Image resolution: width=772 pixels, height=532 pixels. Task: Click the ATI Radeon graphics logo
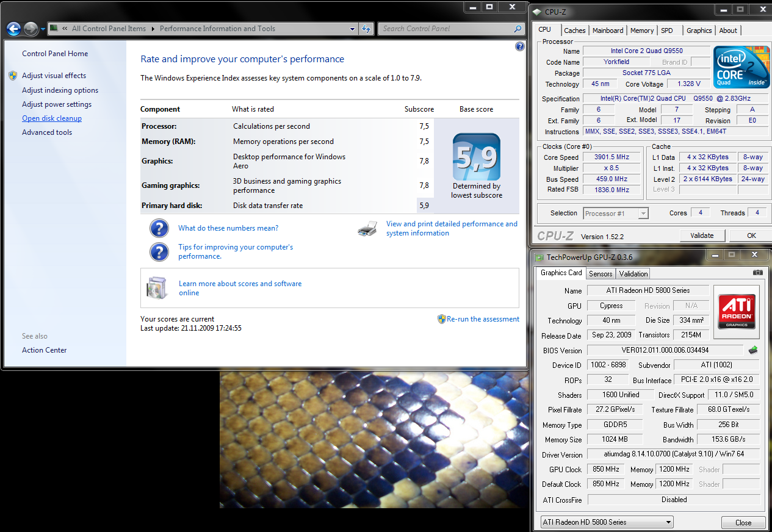[x=737, y=311]
